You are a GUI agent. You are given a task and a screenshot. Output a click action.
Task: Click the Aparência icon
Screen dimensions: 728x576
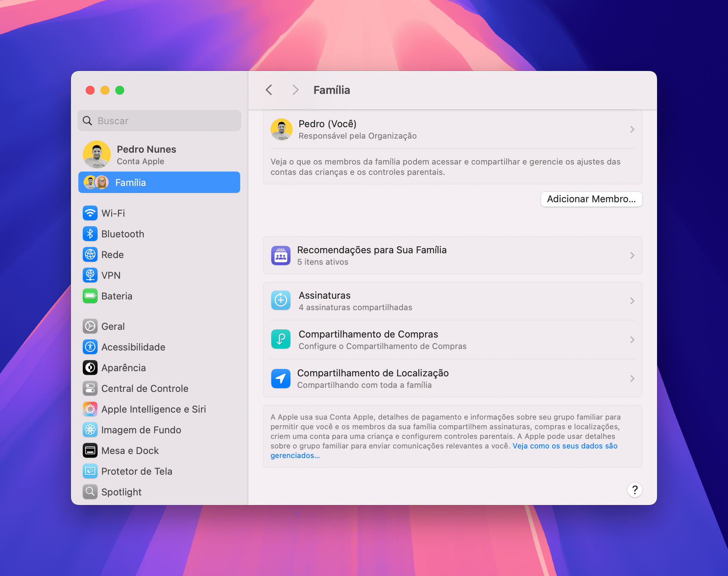pos(90,368)
